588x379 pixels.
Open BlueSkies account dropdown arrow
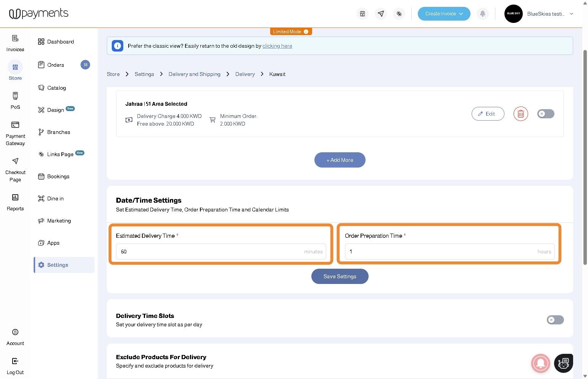pos(571,14)
